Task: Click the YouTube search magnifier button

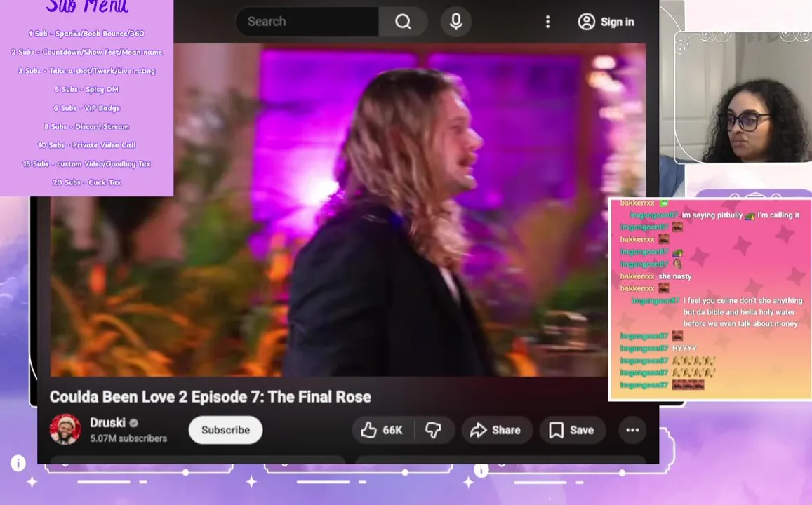Action: pos(403,22)
